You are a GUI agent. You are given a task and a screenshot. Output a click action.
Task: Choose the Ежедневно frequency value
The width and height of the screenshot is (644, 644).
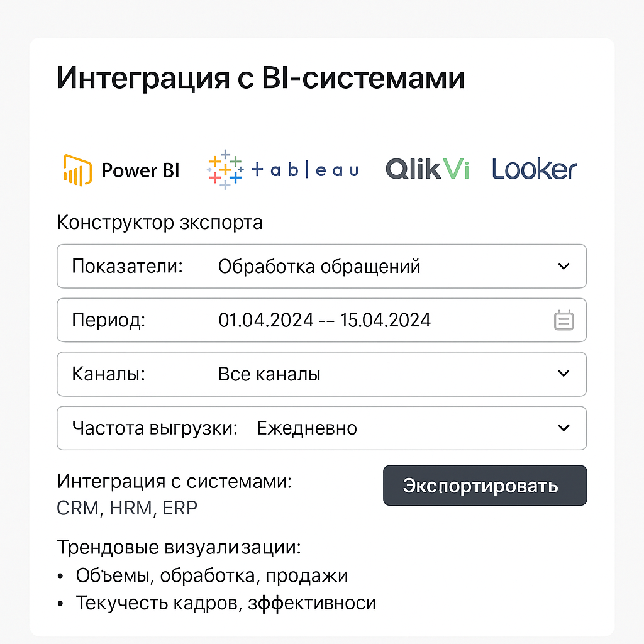pos(307,428)
